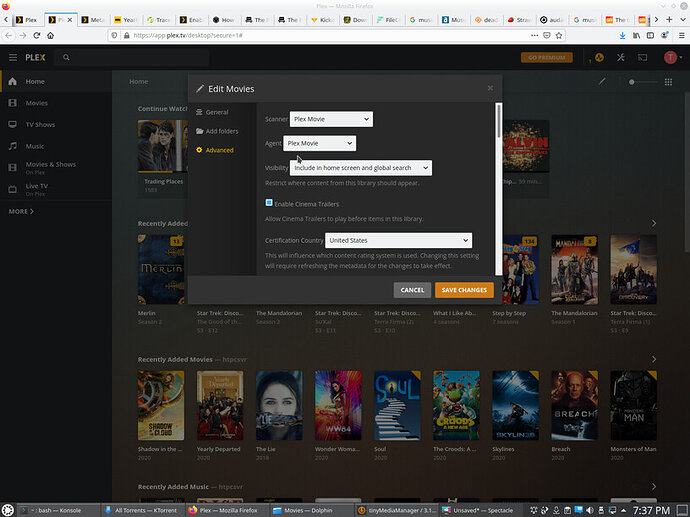Click the edit pencil on Home
The width and height of the screenshot is (690, 517).
(602, 82)
